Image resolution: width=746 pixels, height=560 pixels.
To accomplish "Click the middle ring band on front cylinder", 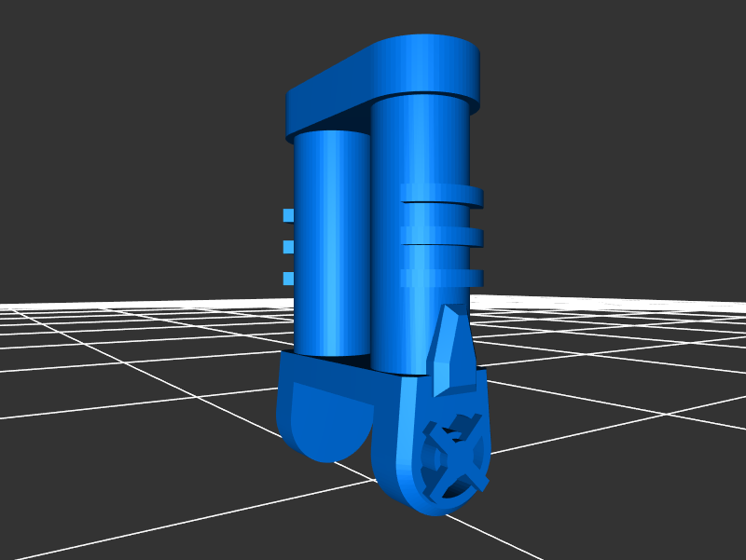I will pos(457,237).
